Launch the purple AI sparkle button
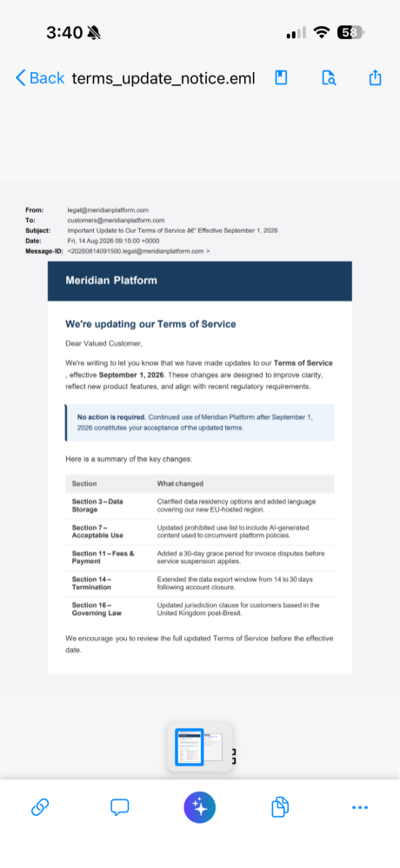Viewport: 400px width, 868px height. [199, 807]
